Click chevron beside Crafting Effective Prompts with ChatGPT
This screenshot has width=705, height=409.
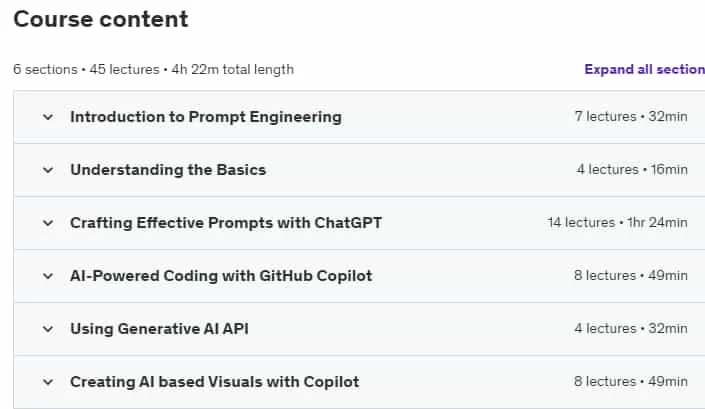[x=48, y=223]
